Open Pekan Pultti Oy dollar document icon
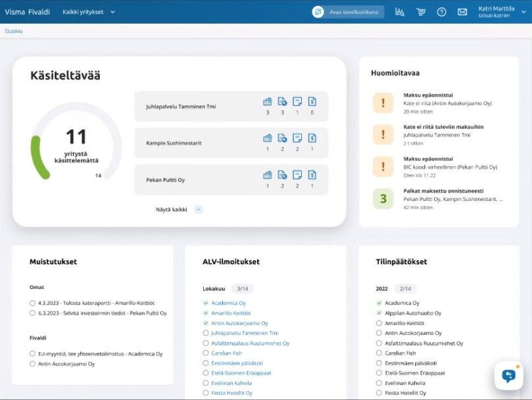This screenshot has height=400, width=532. pos(312,175)
